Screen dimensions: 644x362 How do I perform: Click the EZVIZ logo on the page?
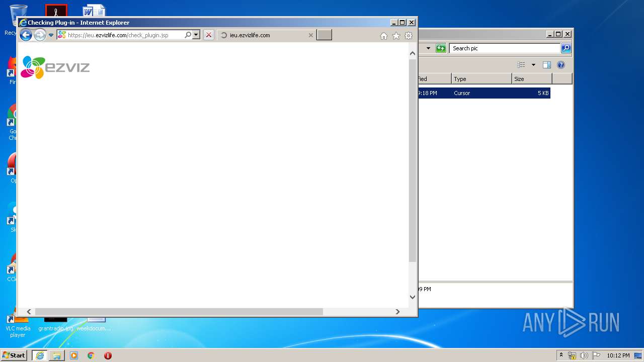coord(55,67)
